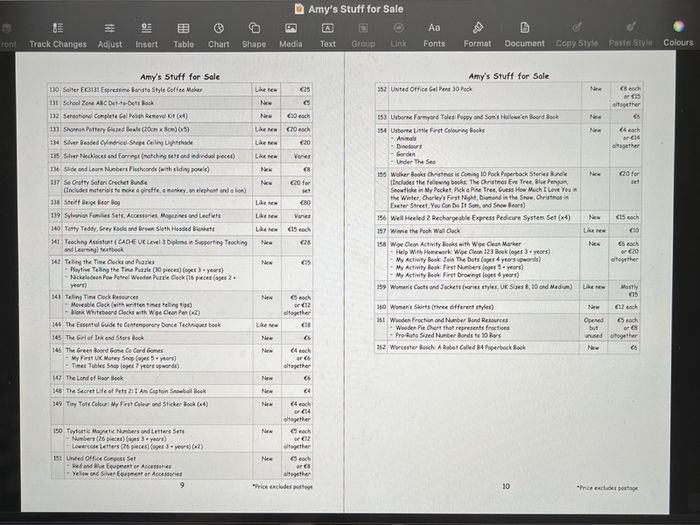Select row 157 Winnie the Pooh Wall Clock
Image resolution: width=700 pixels, height=525 pixels.
509,231
